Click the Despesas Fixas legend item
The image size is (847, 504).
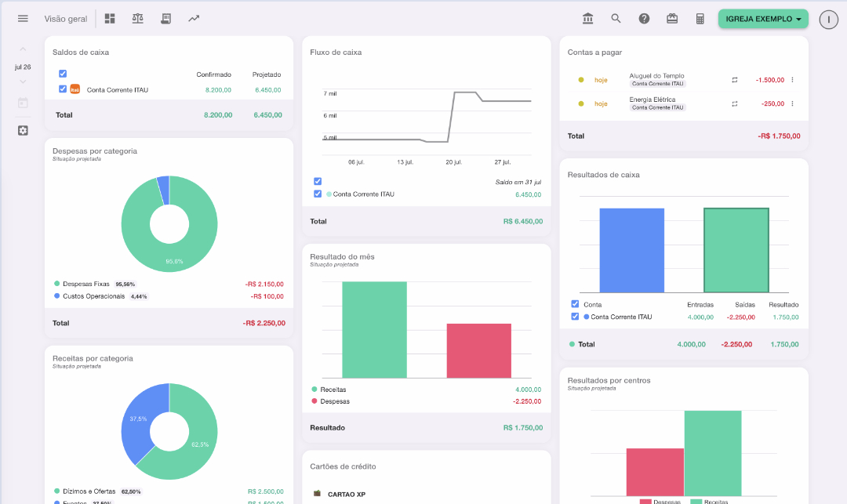click(x=86, y=284)
